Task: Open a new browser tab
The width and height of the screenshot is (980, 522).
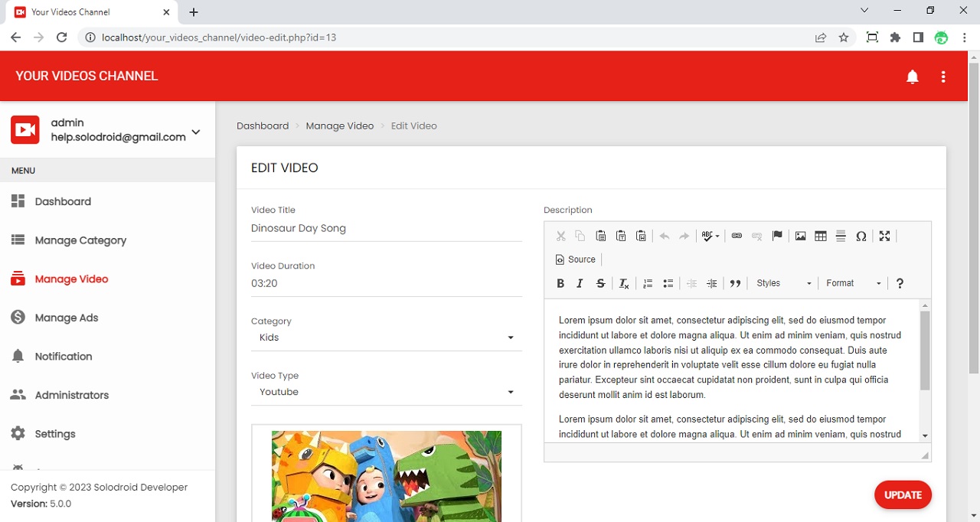Action: pos(194,12)
